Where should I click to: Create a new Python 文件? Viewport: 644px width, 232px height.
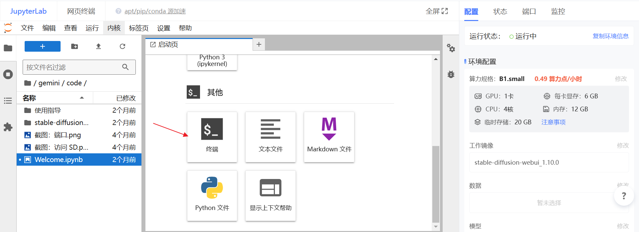(212, 195)
